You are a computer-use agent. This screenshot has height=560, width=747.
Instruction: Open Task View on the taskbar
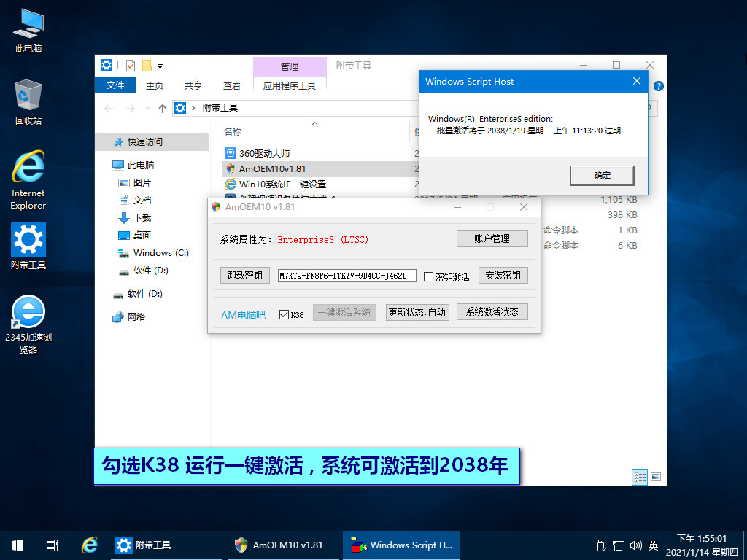point(53,545)
